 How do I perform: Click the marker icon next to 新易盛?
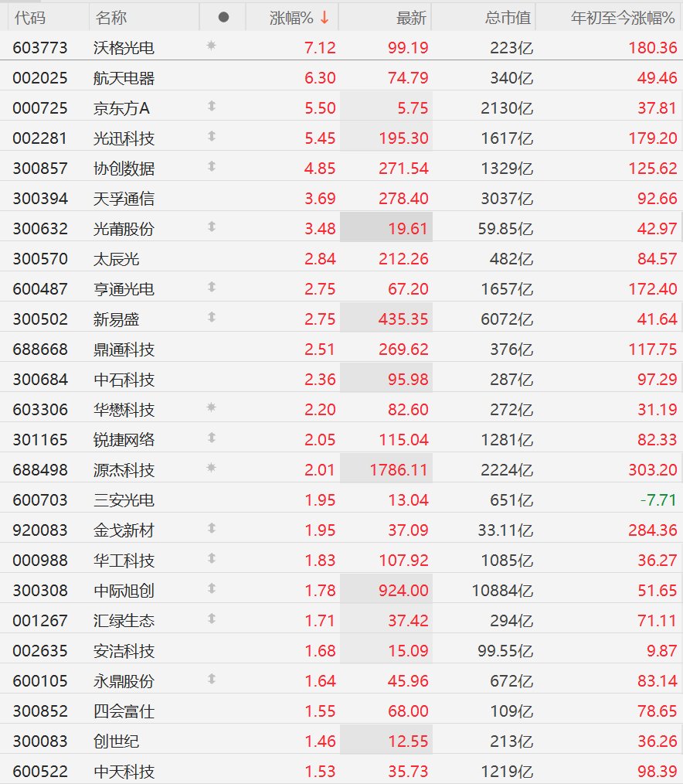coord(212,317)
